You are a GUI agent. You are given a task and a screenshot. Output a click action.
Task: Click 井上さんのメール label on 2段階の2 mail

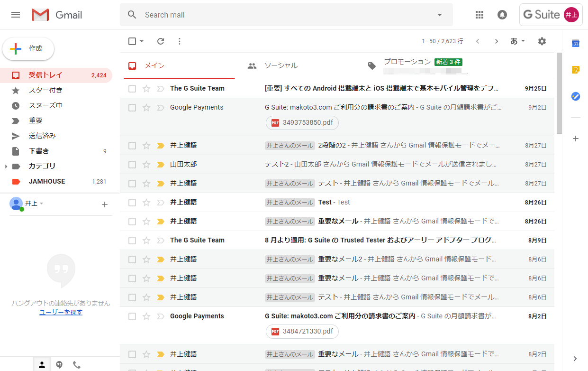pos(290,146)
